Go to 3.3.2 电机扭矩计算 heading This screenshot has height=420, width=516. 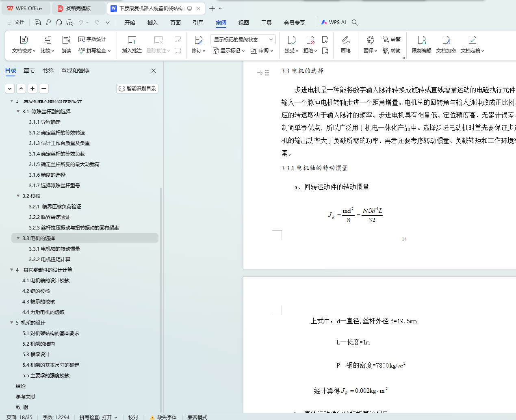(50, 259)
